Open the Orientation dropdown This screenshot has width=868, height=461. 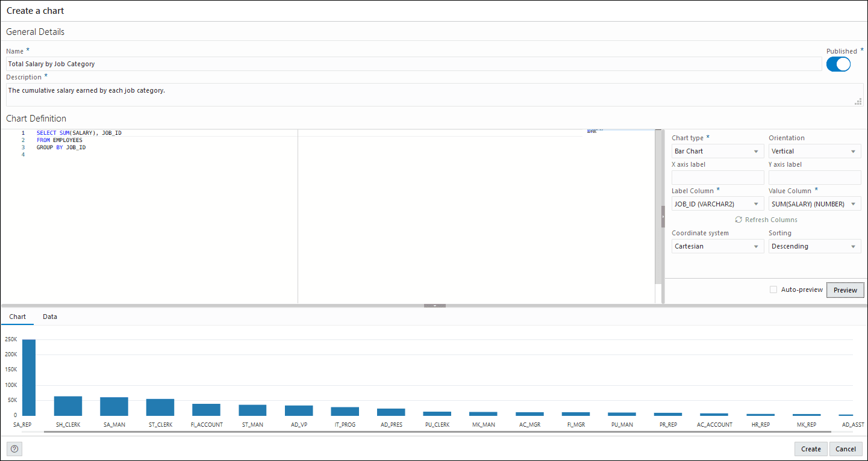814,150
